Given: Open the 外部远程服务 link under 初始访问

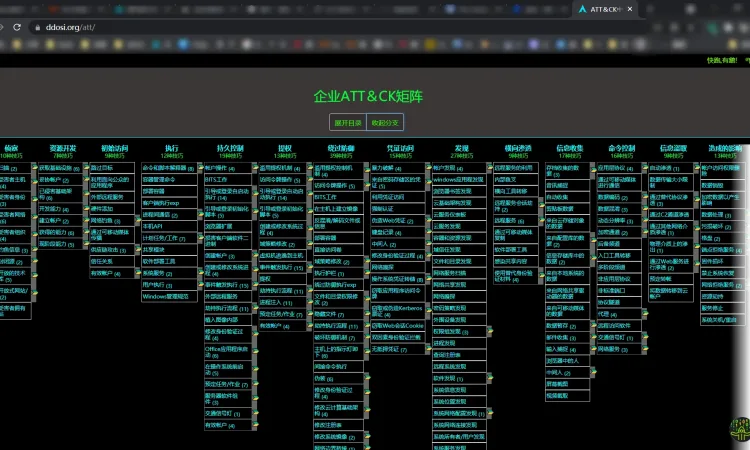Looking at the screenshot, I should coord(107,197).
